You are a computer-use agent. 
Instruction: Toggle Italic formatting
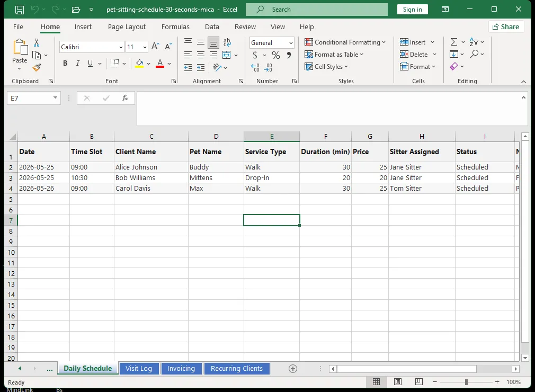[x=78, y=64]
